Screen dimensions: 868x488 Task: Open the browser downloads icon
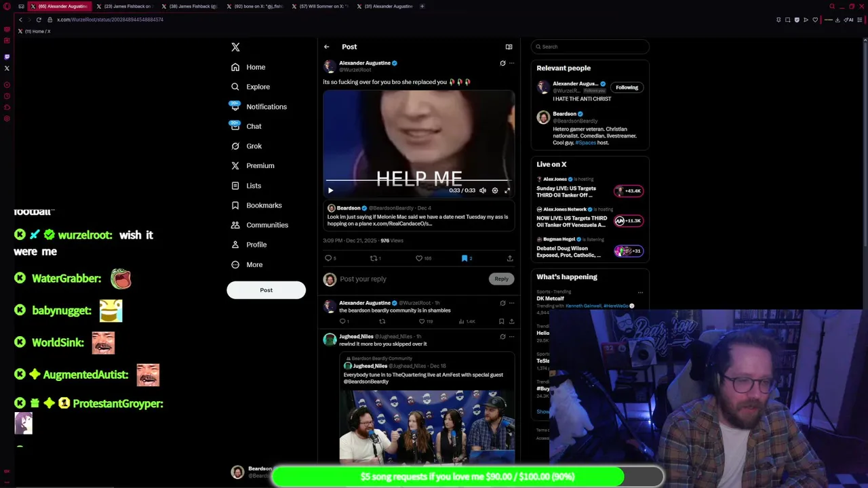[837, 20]
